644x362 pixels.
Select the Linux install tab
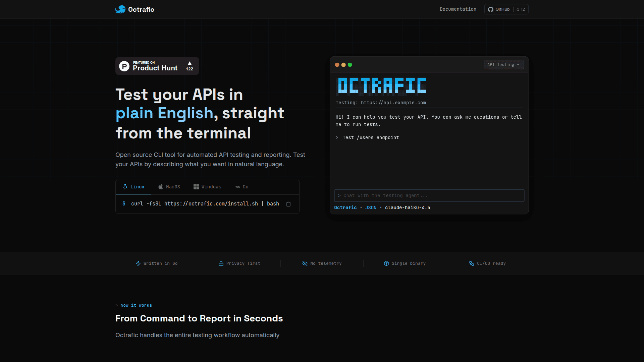[x=133, y=187]
